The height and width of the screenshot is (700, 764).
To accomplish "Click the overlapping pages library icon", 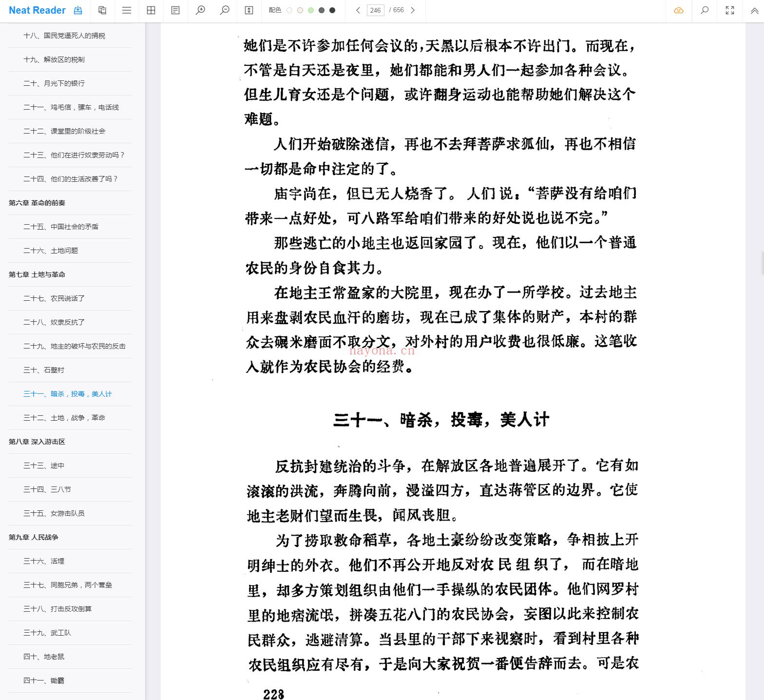I will pyautogui.click(x=102, y=10).
